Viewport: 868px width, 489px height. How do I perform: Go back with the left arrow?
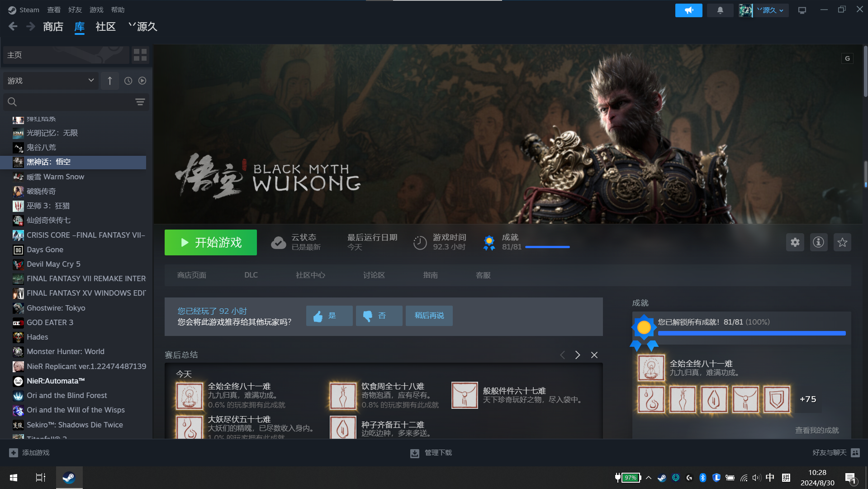coord(13,27)
